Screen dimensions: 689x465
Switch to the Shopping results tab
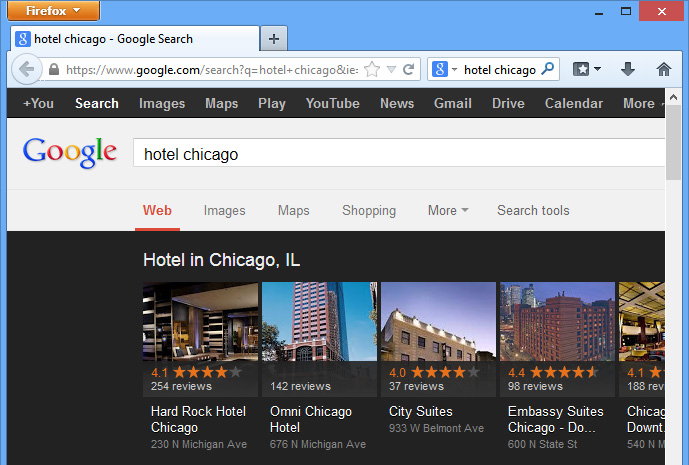(x=369, y=211)
